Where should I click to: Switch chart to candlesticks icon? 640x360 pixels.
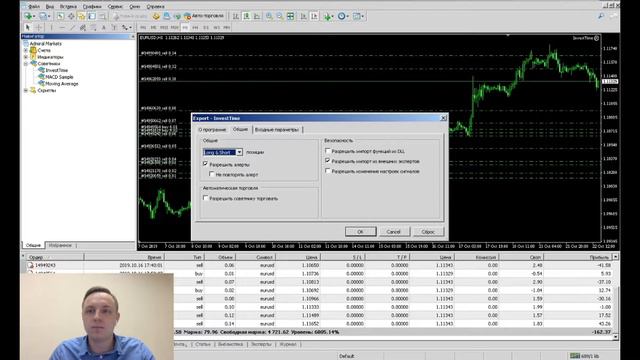click(x=247, y=16)
